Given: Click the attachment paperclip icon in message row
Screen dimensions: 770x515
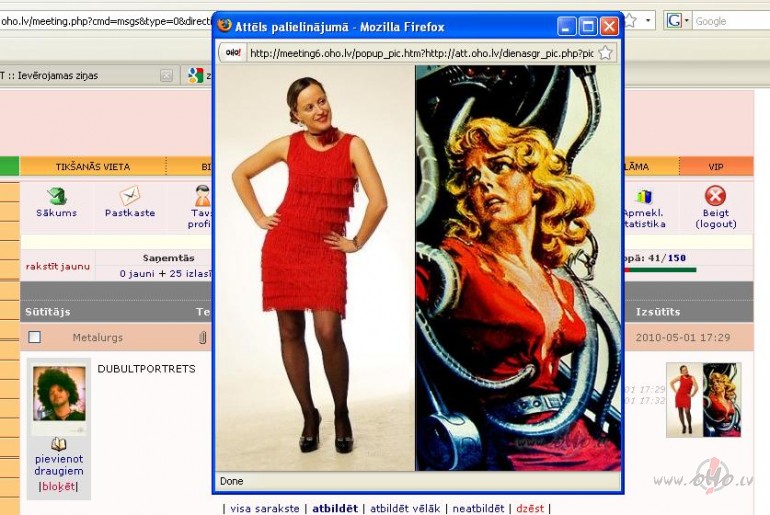Looking at the screenshot, I should pyautogui.click(x=203, y=338).
